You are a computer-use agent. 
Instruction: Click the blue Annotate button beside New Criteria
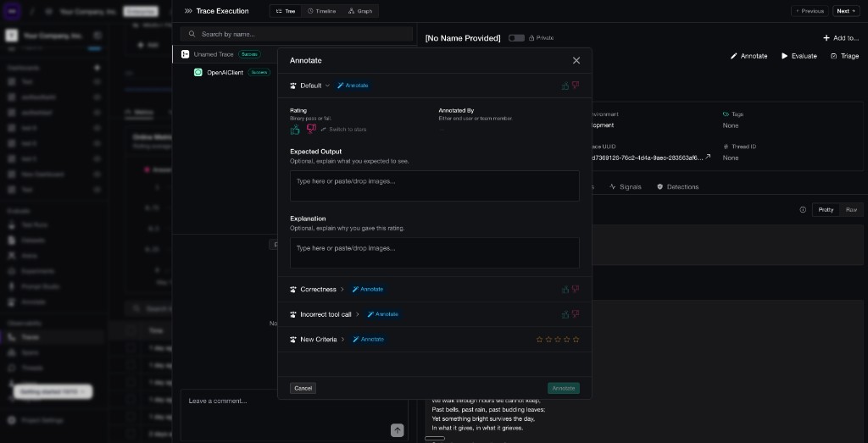click(368, 339)
